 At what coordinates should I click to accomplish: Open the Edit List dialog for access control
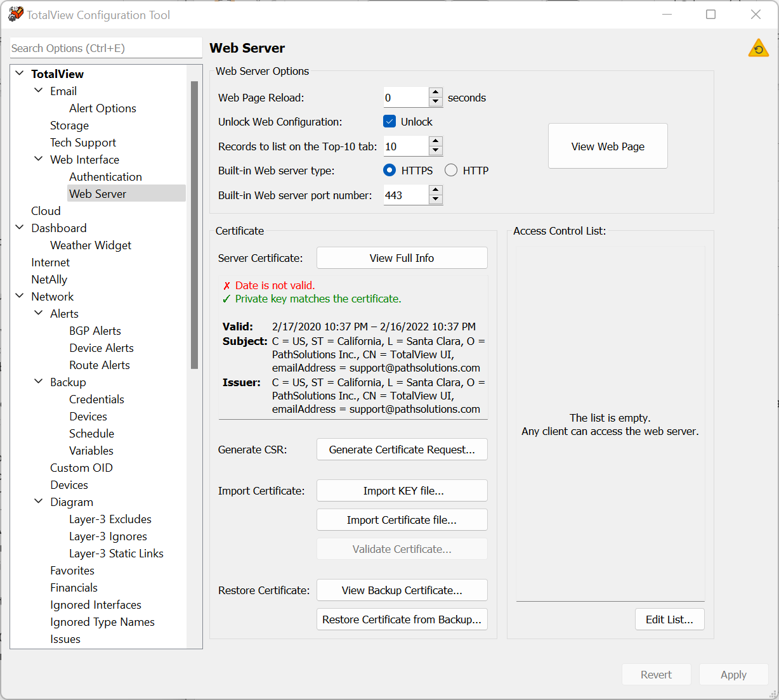tap(669, 619)
